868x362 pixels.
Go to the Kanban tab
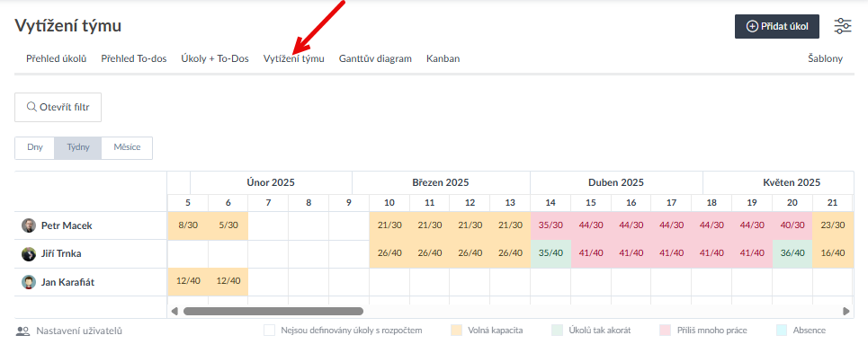click(443, 58)
